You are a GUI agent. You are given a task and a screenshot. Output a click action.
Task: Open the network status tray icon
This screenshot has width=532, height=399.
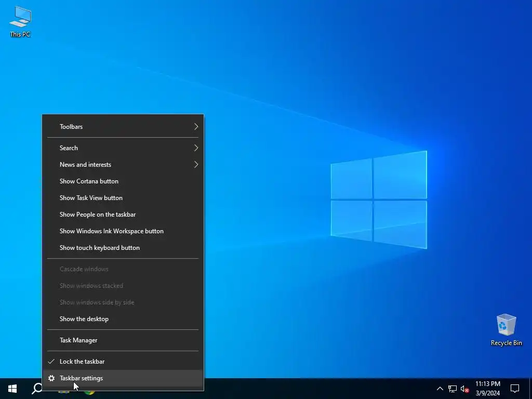click(x=453, y=389)
